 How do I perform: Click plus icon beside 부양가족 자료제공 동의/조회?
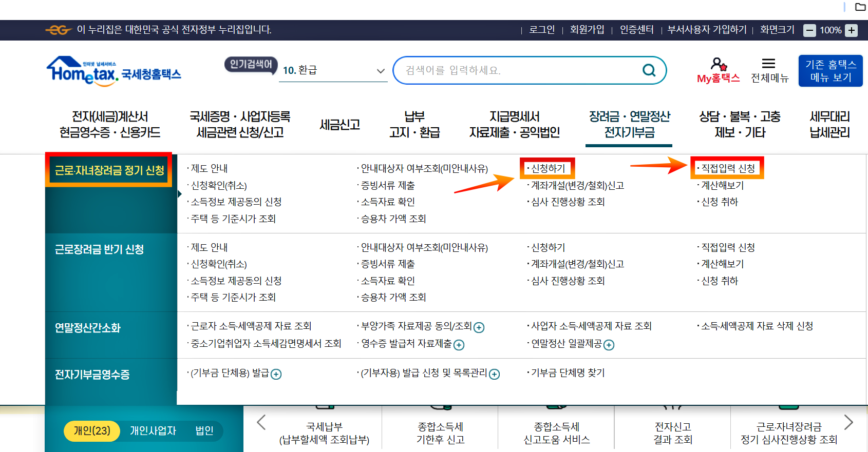(x=479, y=327)
